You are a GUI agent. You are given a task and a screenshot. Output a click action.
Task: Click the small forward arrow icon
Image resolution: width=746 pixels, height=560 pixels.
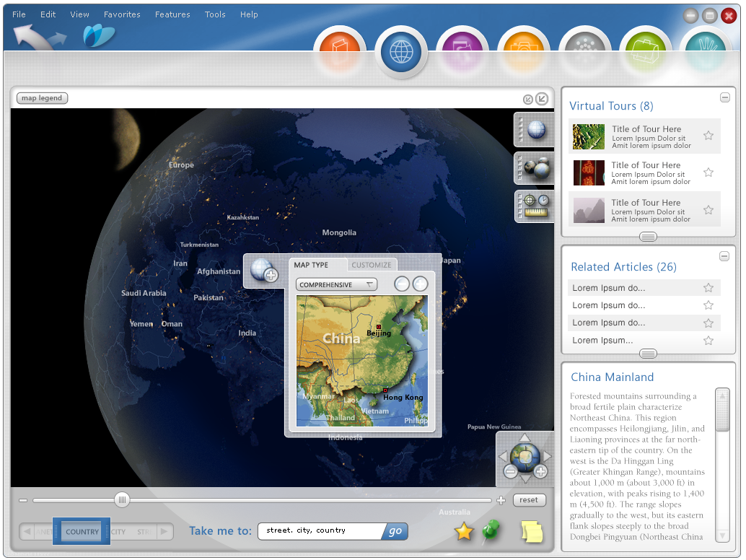pyautogui.click(x=58, y=38)
